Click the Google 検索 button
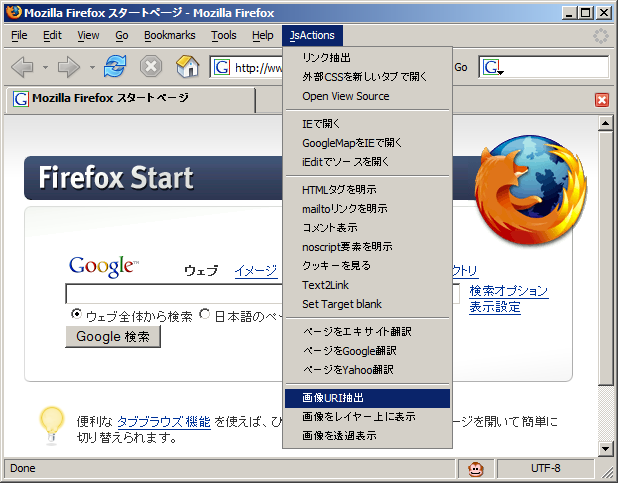 point(113,337)
